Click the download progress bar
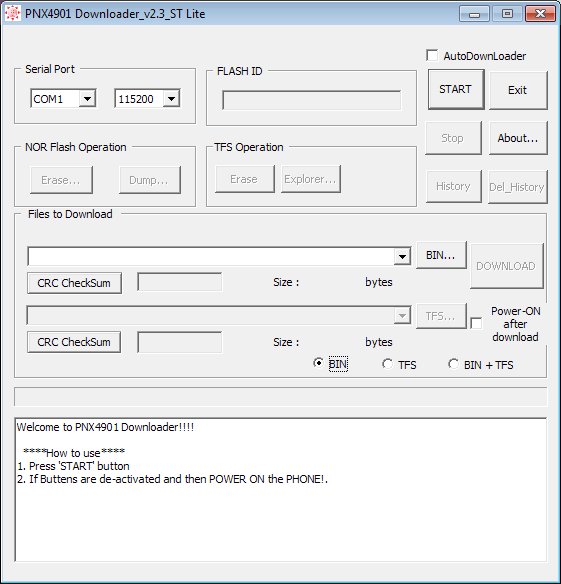 click(280, 397)
